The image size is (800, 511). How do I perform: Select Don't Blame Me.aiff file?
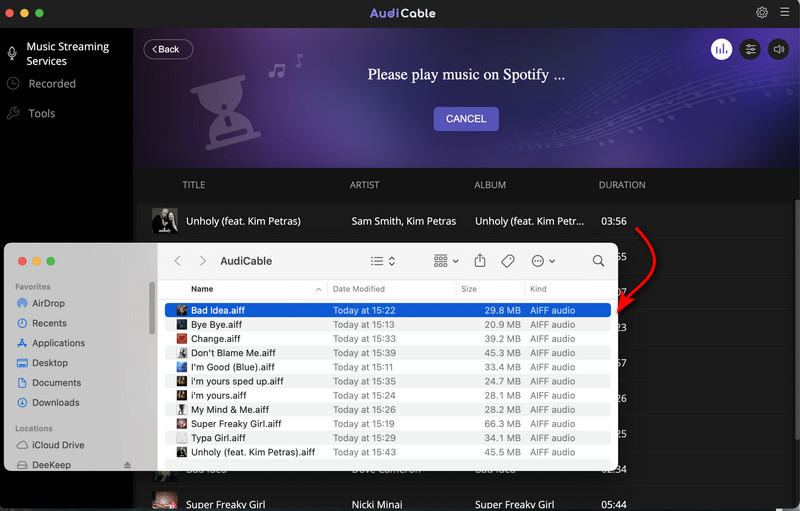click(388, 353)
